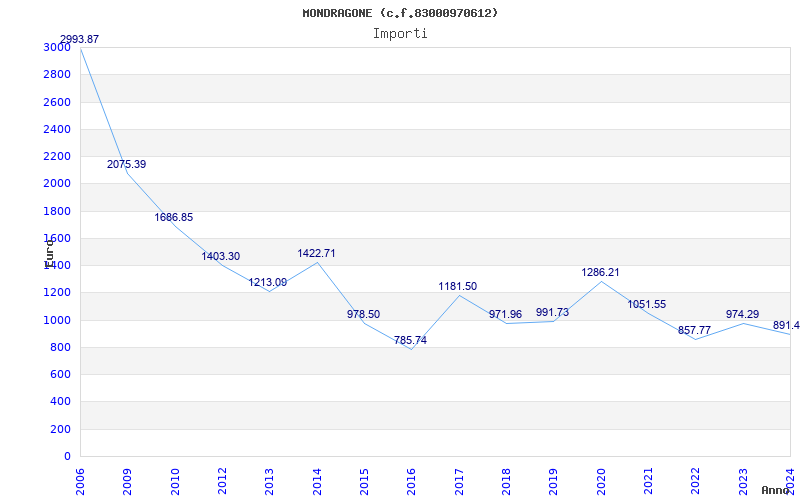
Task: Click the x-axis year 2017
Action: [x=459, y=482]
